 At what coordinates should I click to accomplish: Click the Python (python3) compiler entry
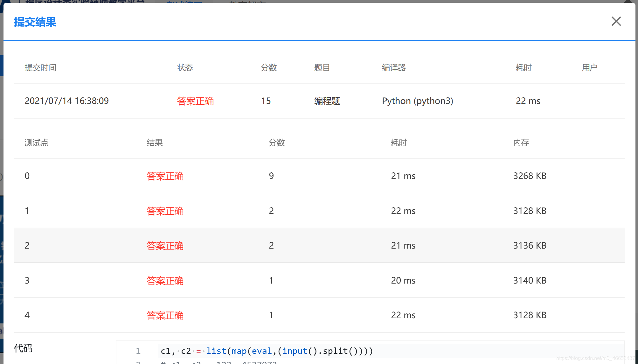point(418,101)
